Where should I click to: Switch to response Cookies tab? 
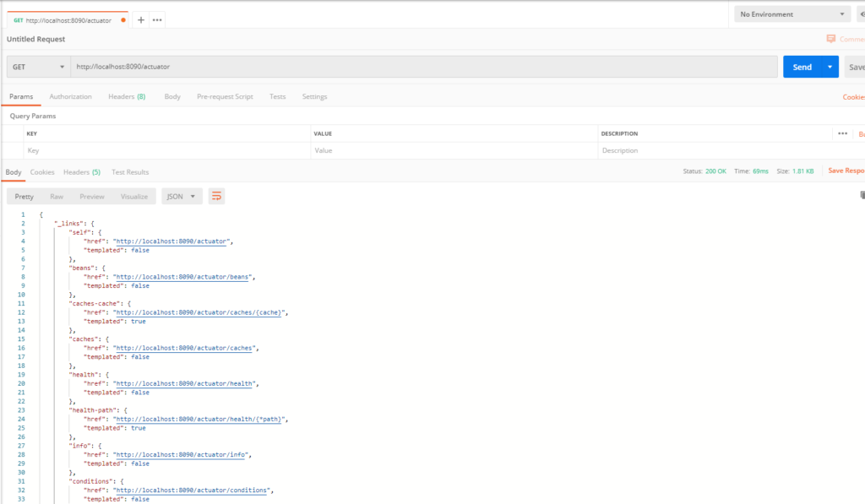[x=42, y=171]
